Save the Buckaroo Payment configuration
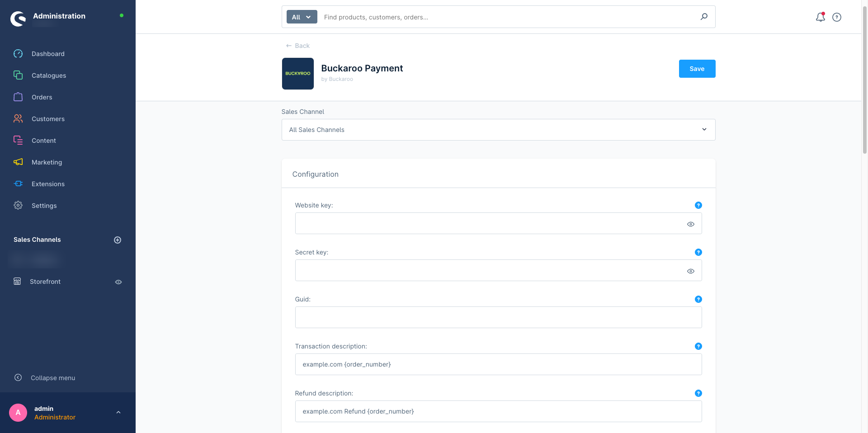This screenshot has height=433, width=868. tap(697, 69)
